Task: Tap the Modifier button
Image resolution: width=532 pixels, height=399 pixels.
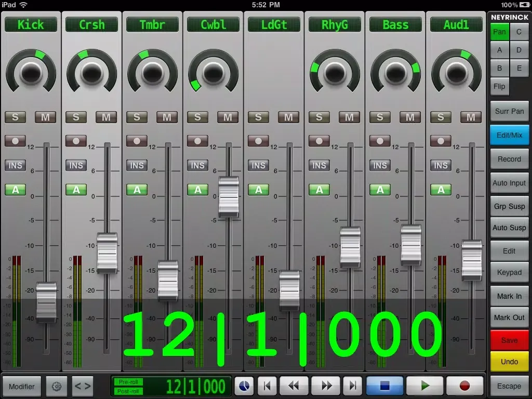Action: [x=22, y=386]
